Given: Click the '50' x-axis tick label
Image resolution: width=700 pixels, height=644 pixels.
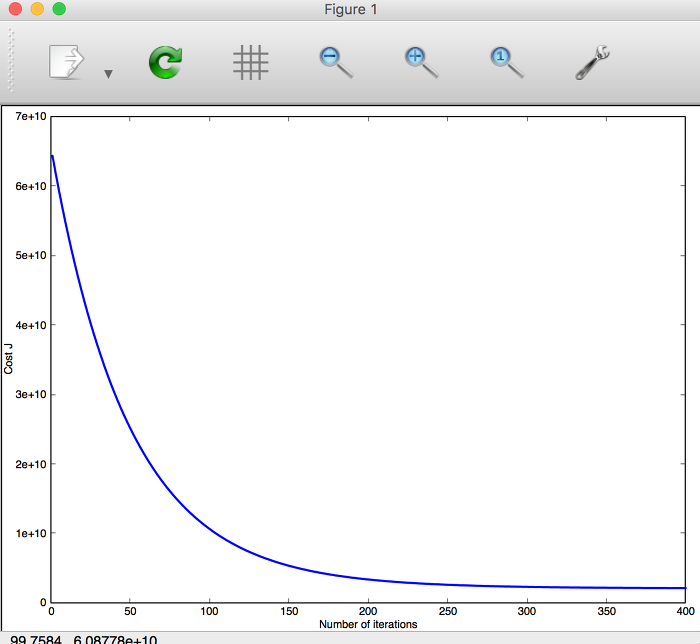Looking at the screenshot, I should pos(130,611).
